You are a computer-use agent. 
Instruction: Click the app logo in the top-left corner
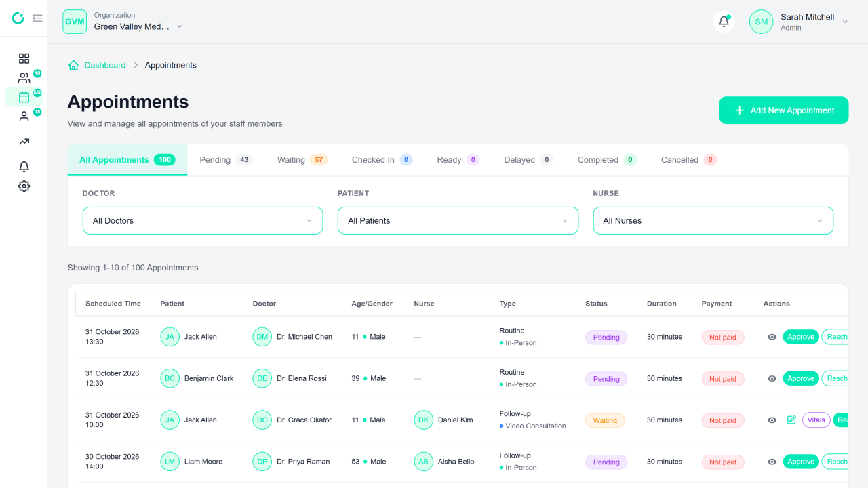coord(18,18)
